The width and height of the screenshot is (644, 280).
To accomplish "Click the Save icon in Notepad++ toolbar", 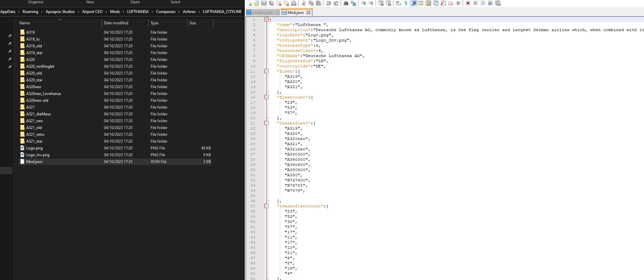I will click(264, 3).
